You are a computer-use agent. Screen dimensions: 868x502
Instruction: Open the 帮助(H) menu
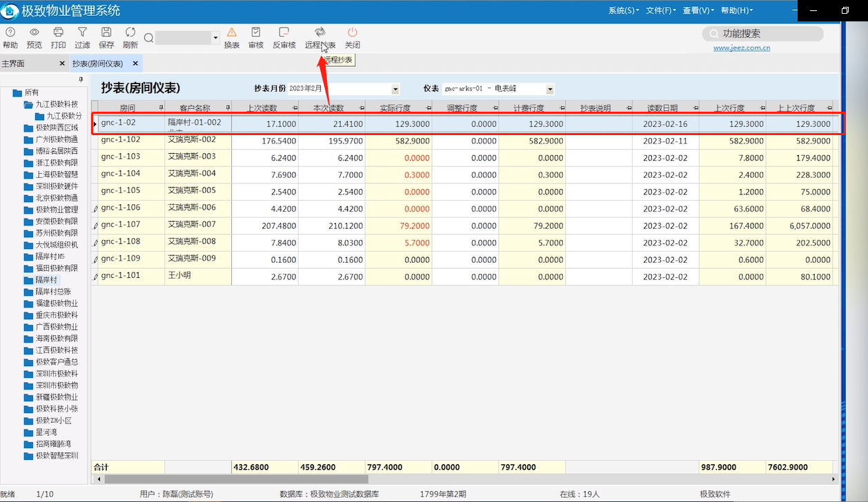click(x=736, y=10)
